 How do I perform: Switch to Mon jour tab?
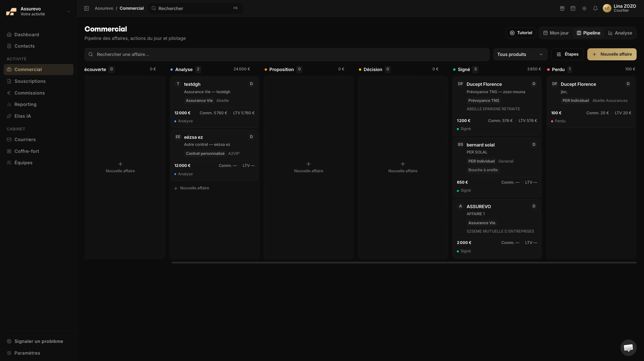556,33
